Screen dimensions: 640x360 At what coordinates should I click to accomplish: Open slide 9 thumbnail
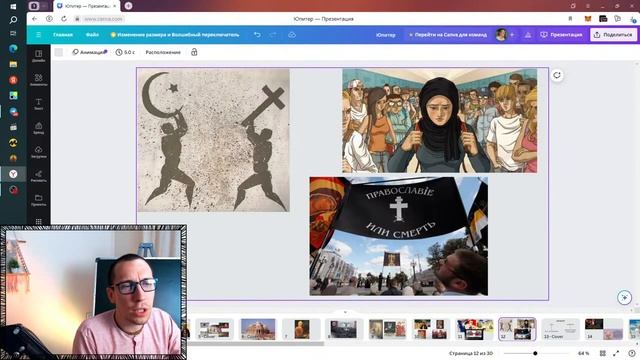click(387, 329)
